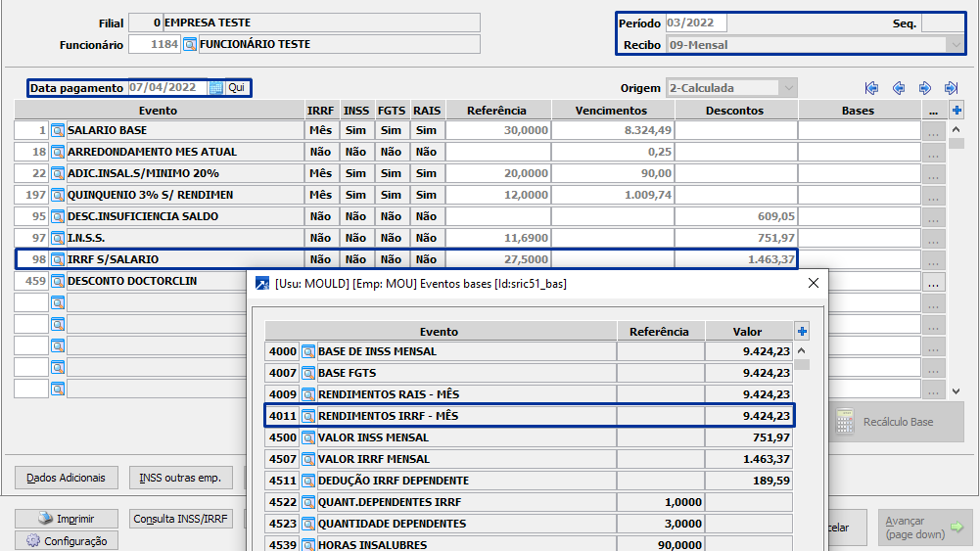Click lookup icon for RENDIMENTOS IRRF - MÊS
The width and height of the screenshot is (980, 551).
(308, 416)
